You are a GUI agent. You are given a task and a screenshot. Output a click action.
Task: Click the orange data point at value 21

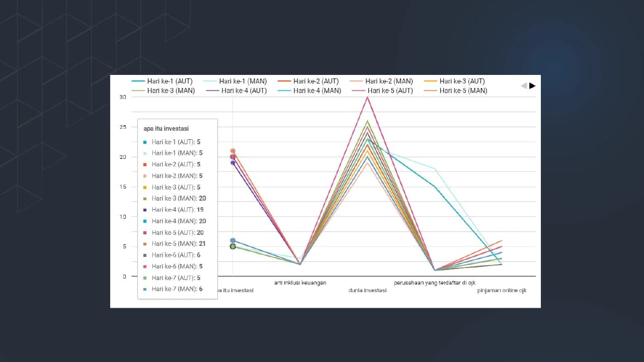(x=232, y=151)
